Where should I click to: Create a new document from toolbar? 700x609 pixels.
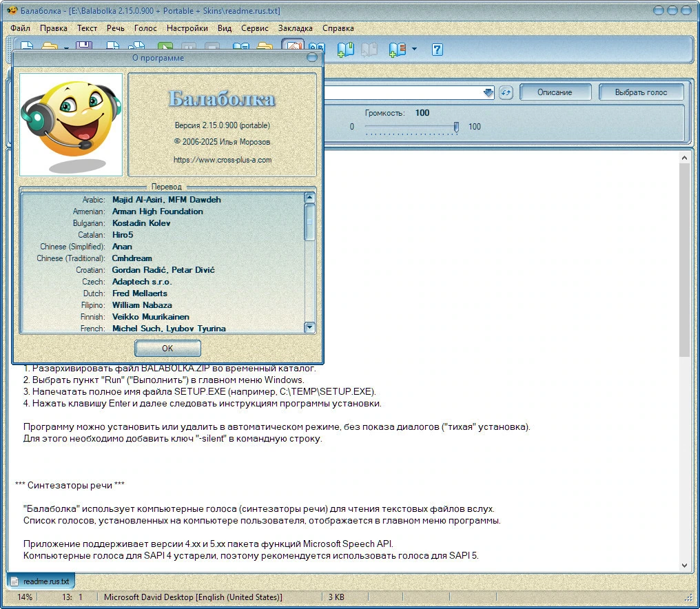[27, 46]
